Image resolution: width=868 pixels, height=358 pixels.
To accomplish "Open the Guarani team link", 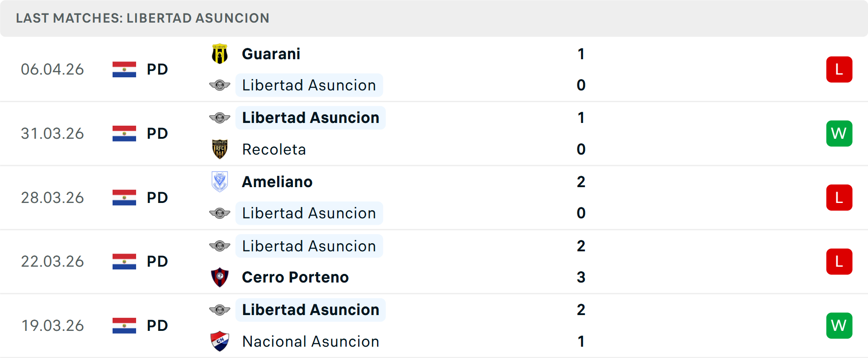I will click(x=271, y=54).
